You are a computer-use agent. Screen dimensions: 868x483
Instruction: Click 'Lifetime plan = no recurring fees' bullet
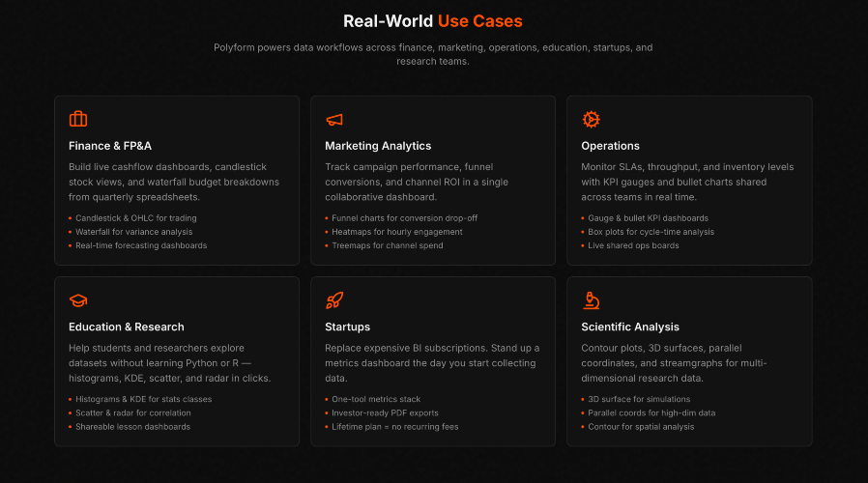click(395, 427)
